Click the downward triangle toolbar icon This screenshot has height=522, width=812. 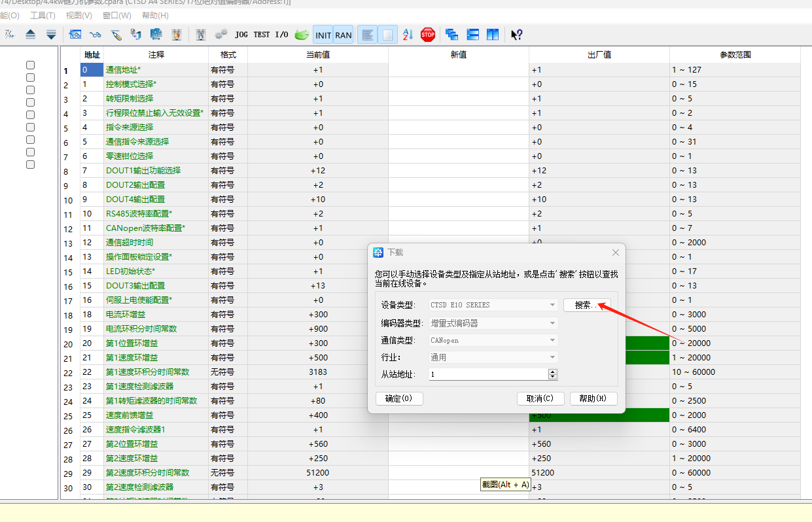coord(51,35)
